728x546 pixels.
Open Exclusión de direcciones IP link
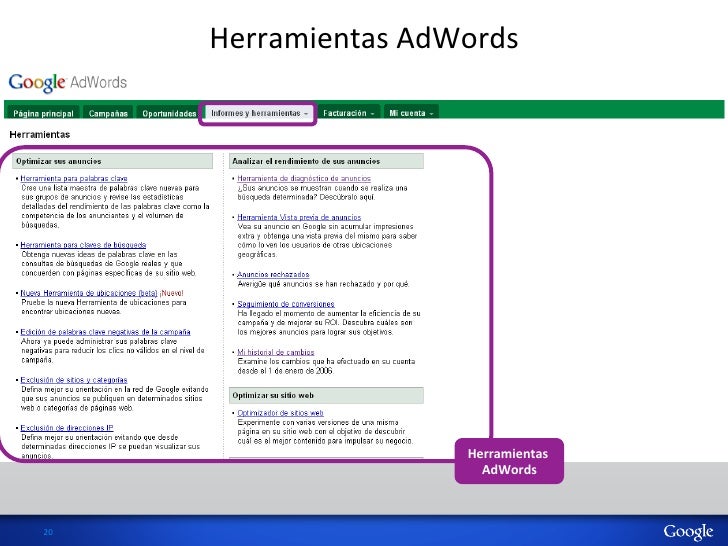67,428
